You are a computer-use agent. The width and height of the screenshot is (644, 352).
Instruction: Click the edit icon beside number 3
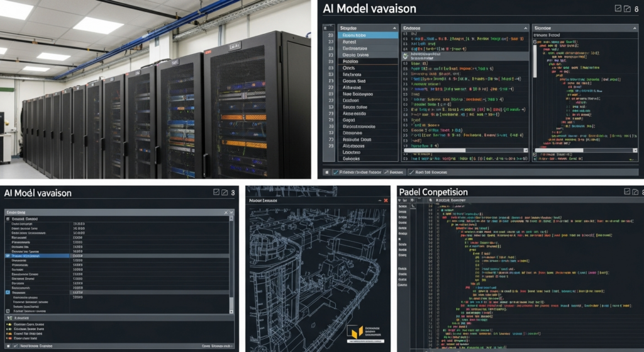(x=225, y=192)
